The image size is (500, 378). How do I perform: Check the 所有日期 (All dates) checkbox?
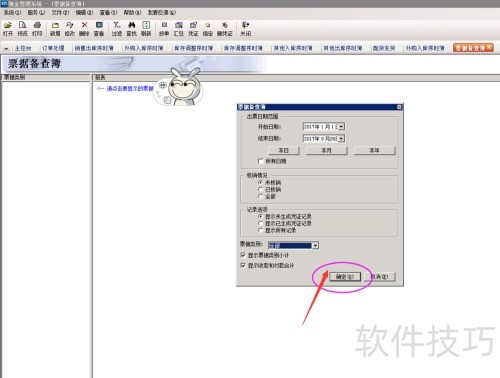coord(261,161)
